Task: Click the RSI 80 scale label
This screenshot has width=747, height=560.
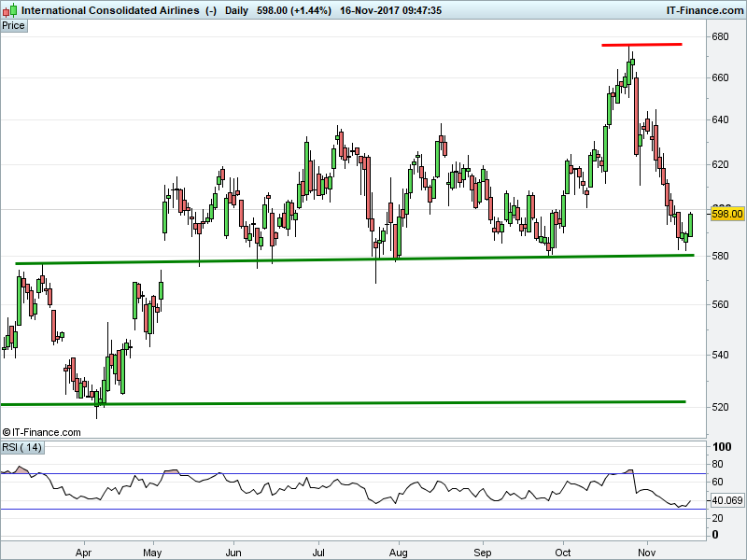Action: tap(717, 464)
